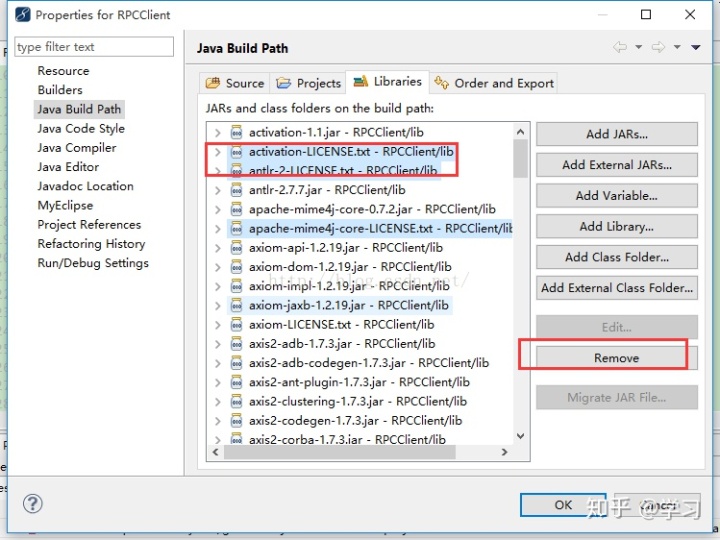Select Java Code Style in the list

tap(81, 129)
